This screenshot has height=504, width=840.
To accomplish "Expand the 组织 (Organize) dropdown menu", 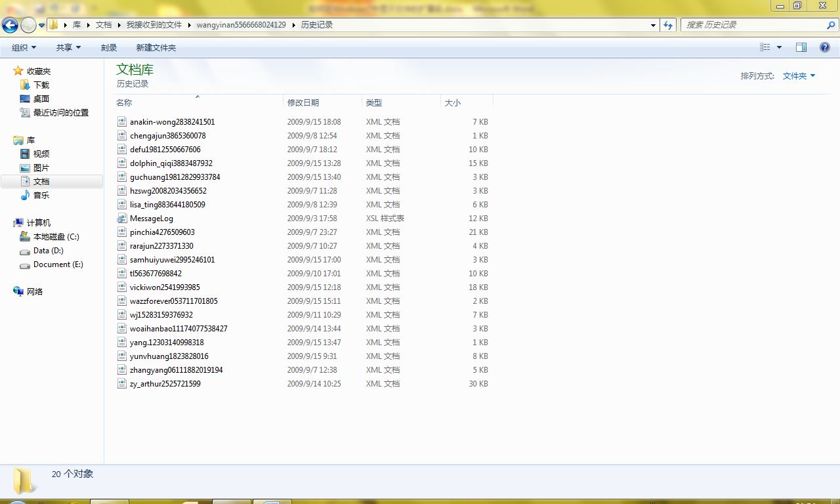I will 24,48.
